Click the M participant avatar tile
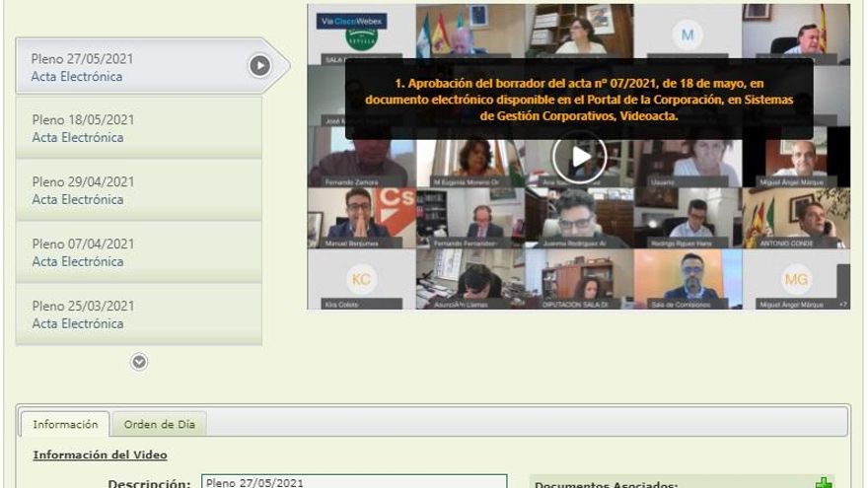The height and width of the screenshot is (488, 868). click(x=687, y=35)
